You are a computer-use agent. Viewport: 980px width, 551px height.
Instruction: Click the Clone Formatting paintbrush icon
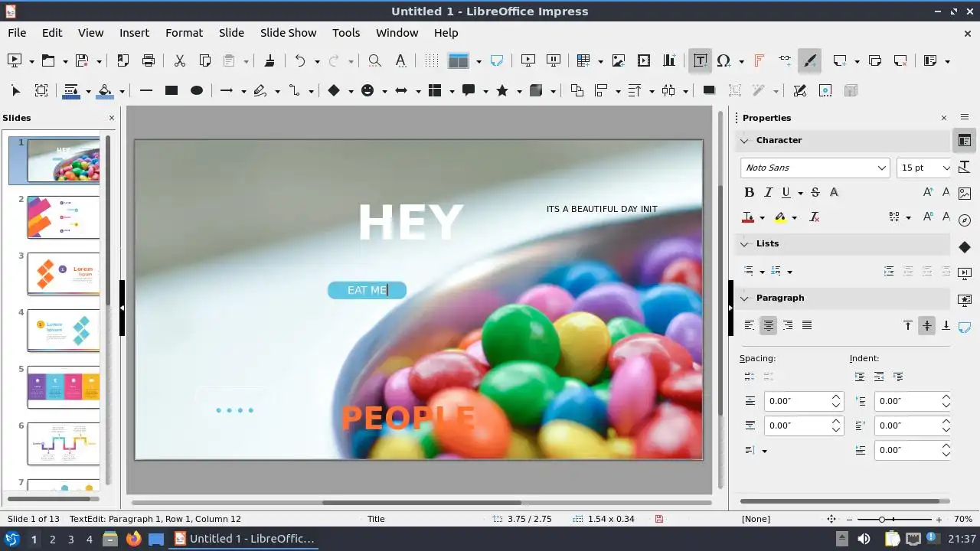pos(269,60)
